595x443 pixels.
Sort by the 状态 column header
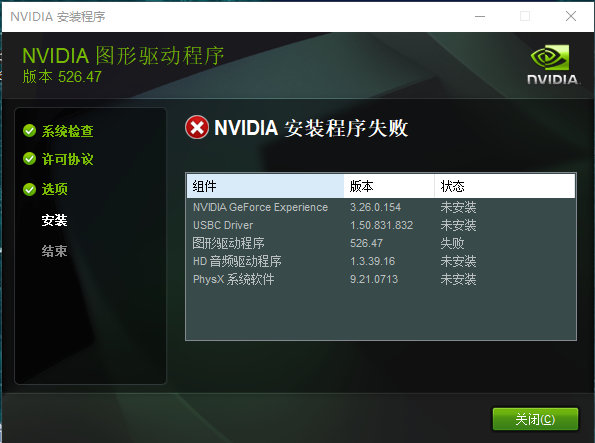tap(505, 186)
